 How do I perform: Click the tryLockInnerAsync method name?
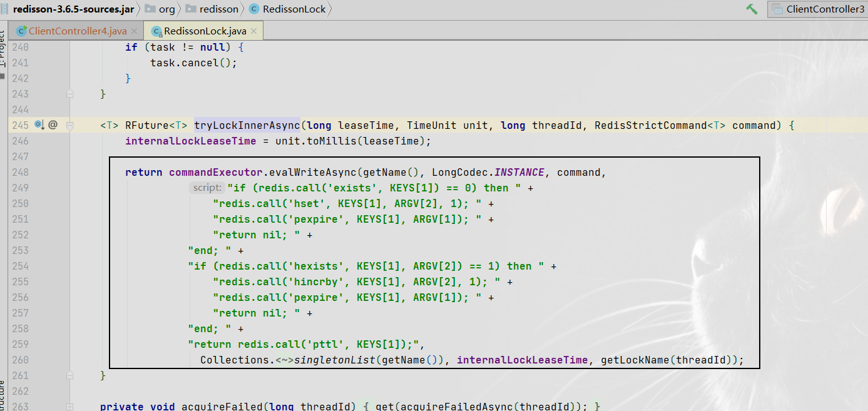(247, 125)
